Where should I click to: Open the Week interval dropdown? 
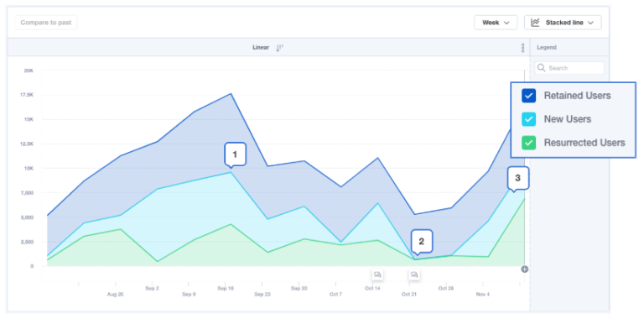coord(496,23)
